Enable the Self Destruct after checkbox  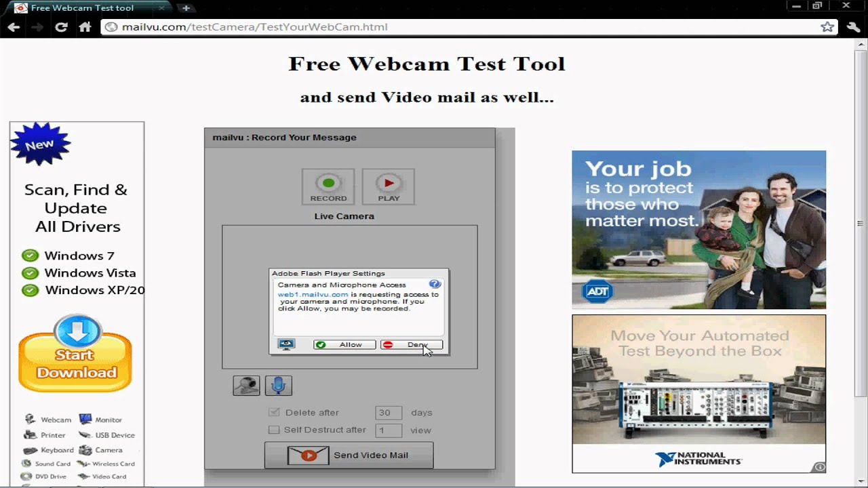pyautogui.click(x=274, y=430)
